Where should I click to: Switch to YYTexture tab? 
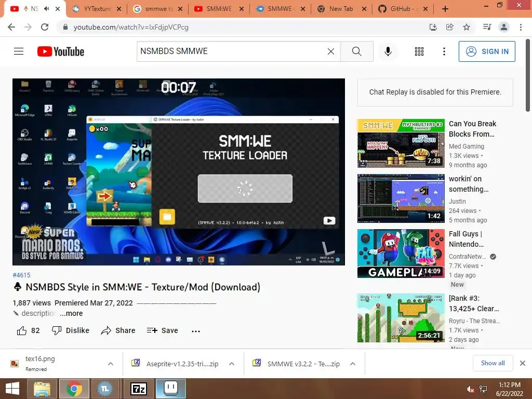point(97,9)
